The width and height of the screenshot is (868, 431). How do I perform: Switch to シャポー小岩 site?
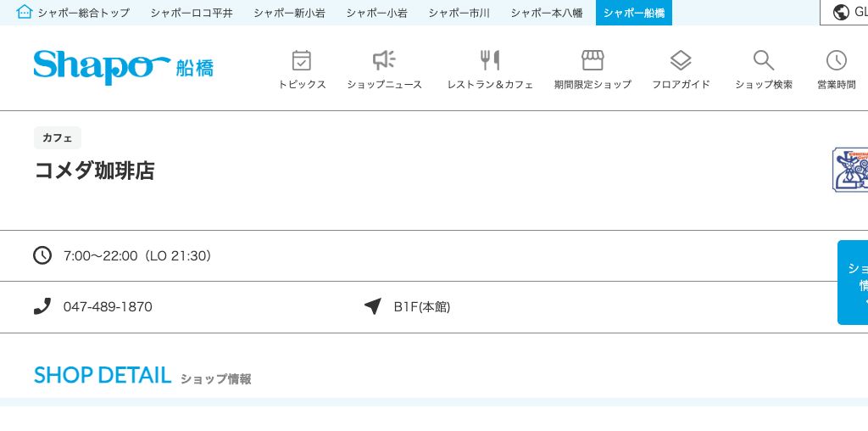(x=377, y=13)
